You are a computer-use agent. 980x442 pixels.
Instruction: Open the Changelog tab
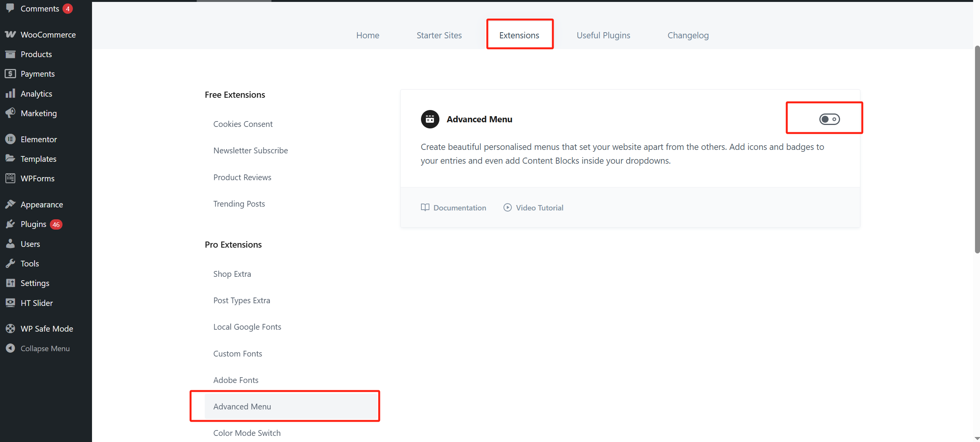click(x=688, y=35)
